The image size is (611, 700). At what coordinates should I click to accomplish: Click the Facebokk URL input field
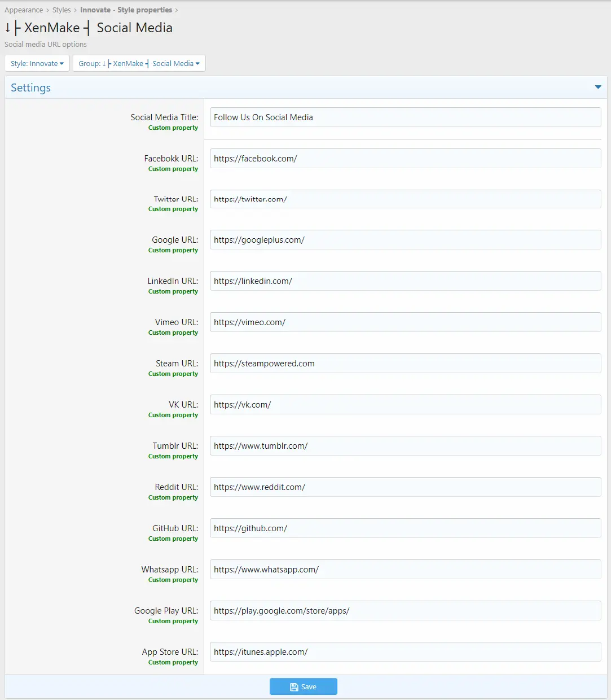pyautogui.click(x=405, y=159)
